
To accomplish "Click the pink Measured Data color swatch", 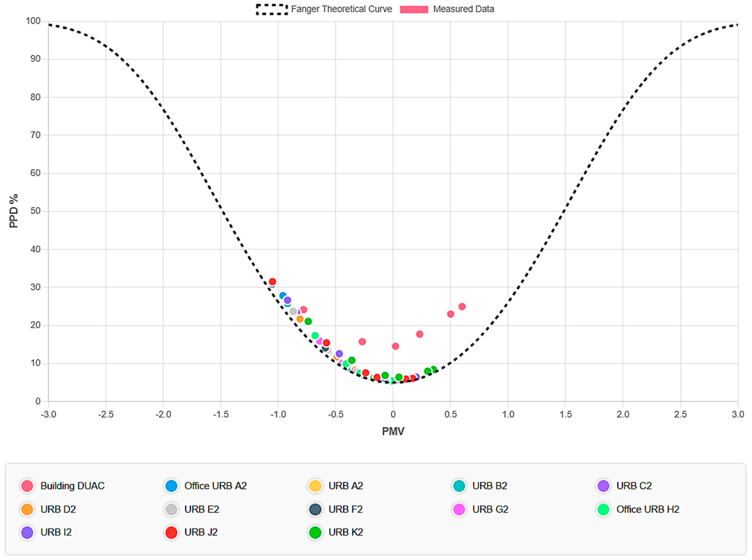I will pos(414,9).
